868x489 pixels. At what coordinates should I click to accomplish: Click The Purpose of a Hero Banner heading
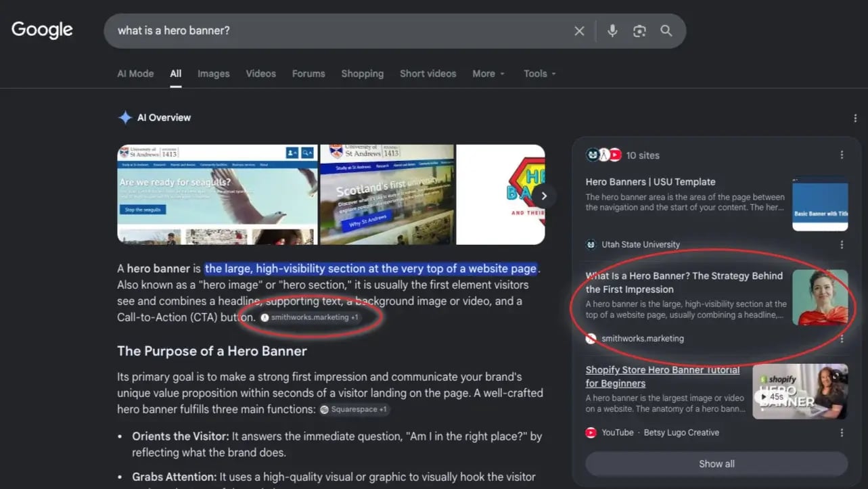tap(212, 351)
